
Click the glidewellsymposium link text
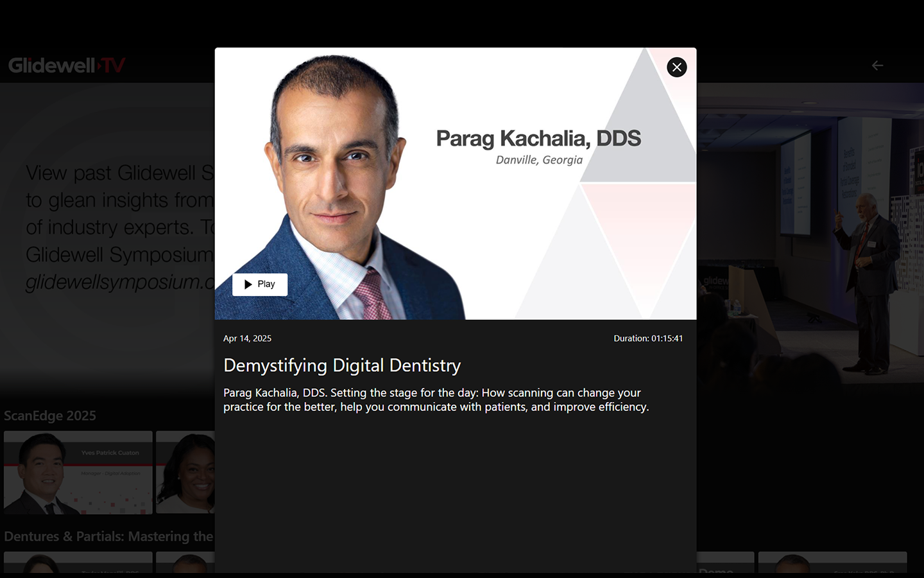pos(120,282)
